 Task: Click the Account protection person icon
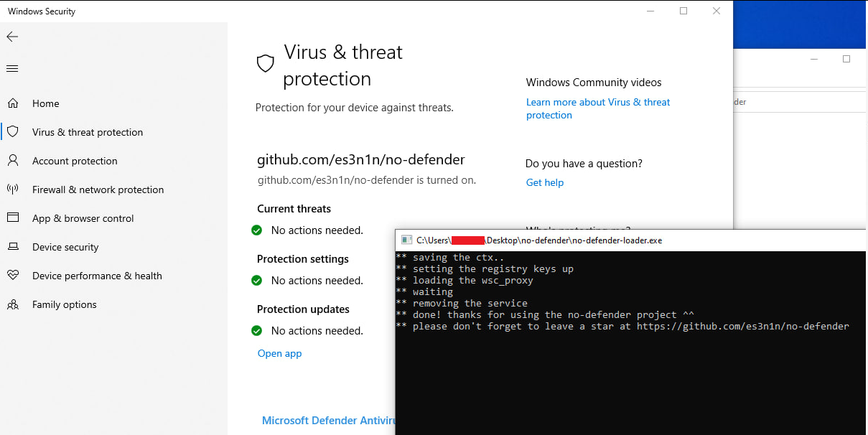pyautogui.click(x=12, y=161)
